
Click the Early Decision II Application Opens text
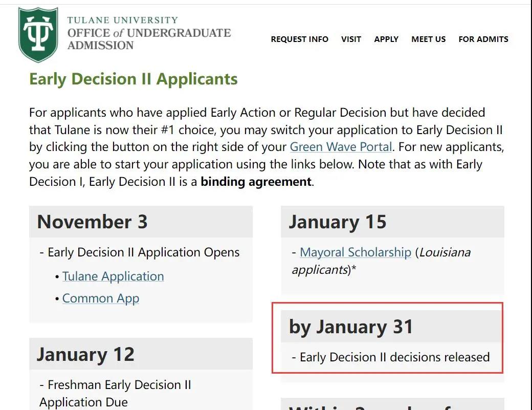[x=143, y=252]
